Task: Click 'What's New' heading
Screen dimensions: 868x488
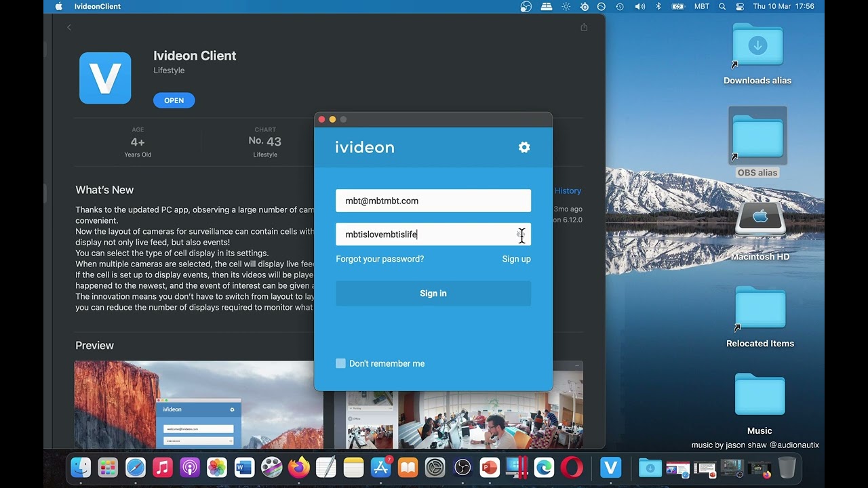Action: [x=104, y=190]
